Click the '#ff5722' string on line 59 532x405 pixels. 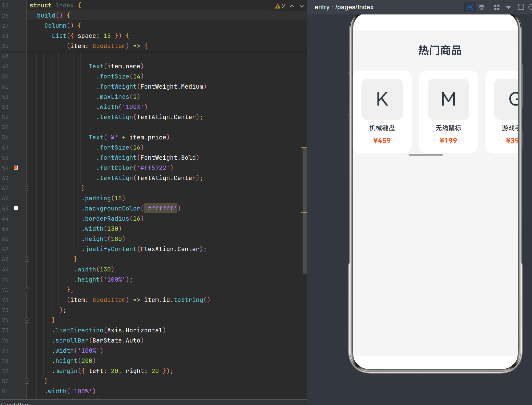coord(153,168)
